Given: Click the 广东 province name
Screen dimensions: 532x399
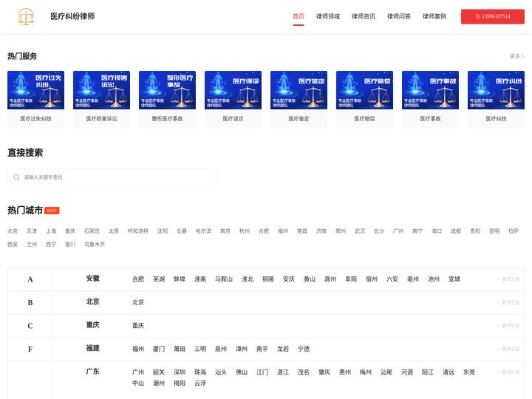Looking at the screenshot, I should [92, 372].
